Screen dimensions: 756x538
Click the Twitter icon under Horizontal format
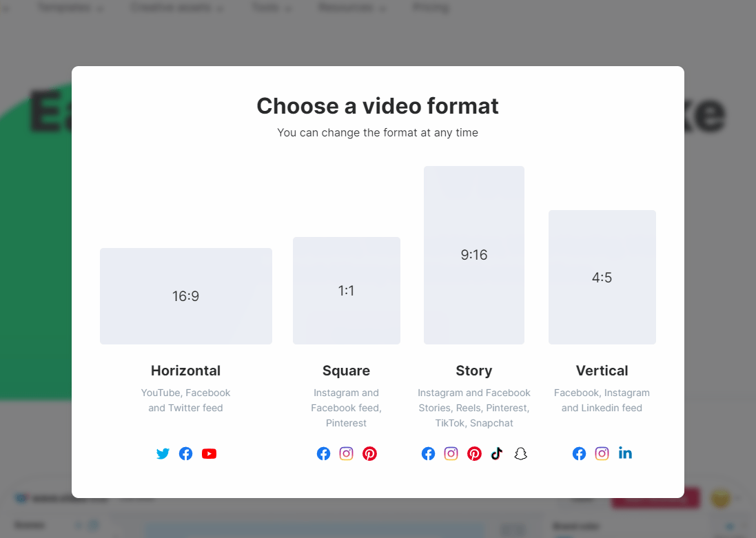click(163, 453)
